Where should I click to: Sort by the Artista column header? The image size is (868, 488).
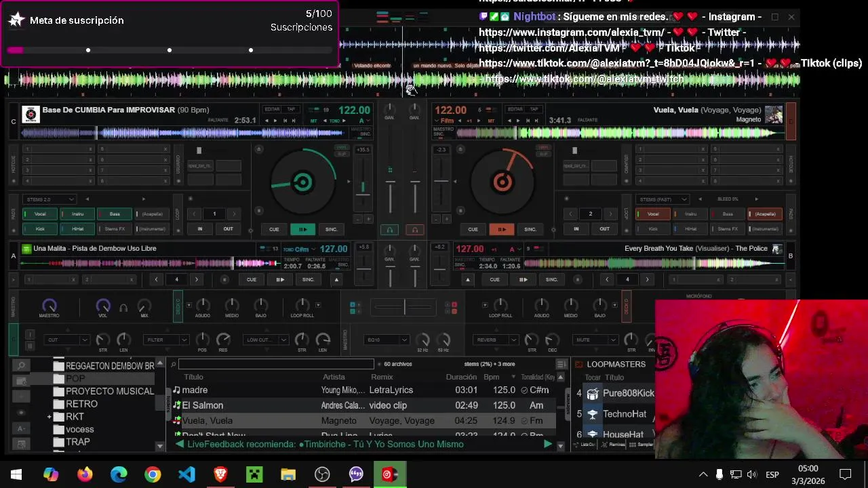tap(334, 377)
